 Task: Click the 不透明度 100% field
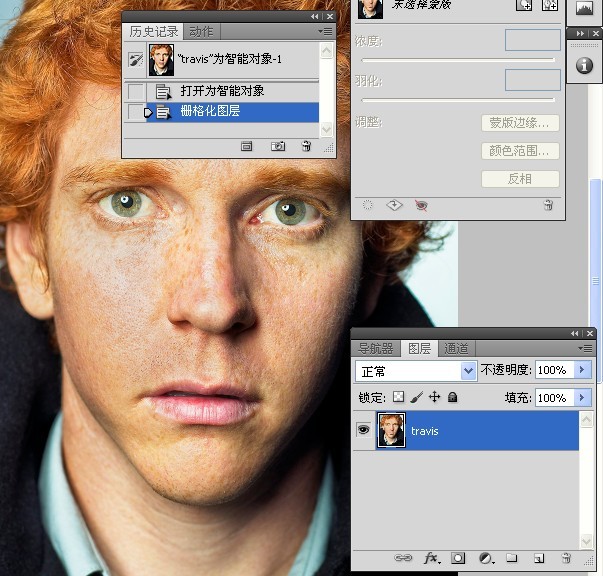tap(554, 370)
